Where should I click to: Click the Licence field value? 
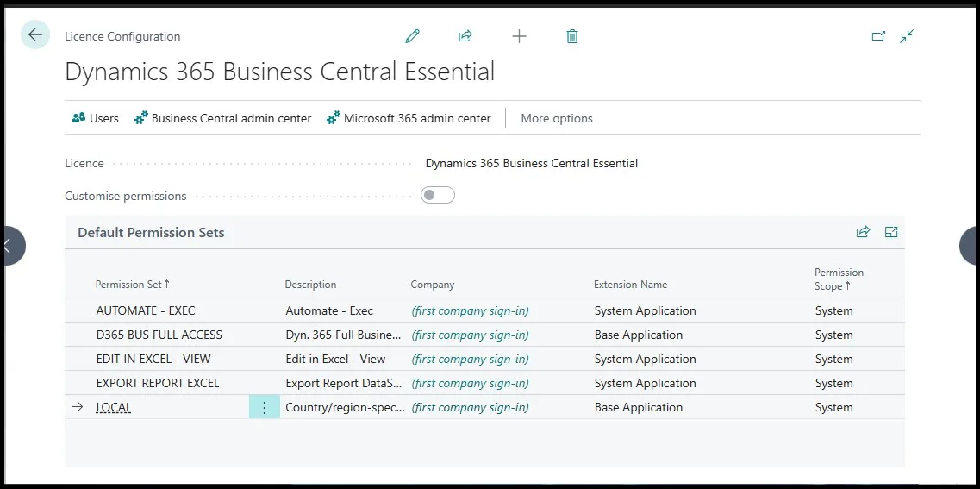(x=532, y=163)
